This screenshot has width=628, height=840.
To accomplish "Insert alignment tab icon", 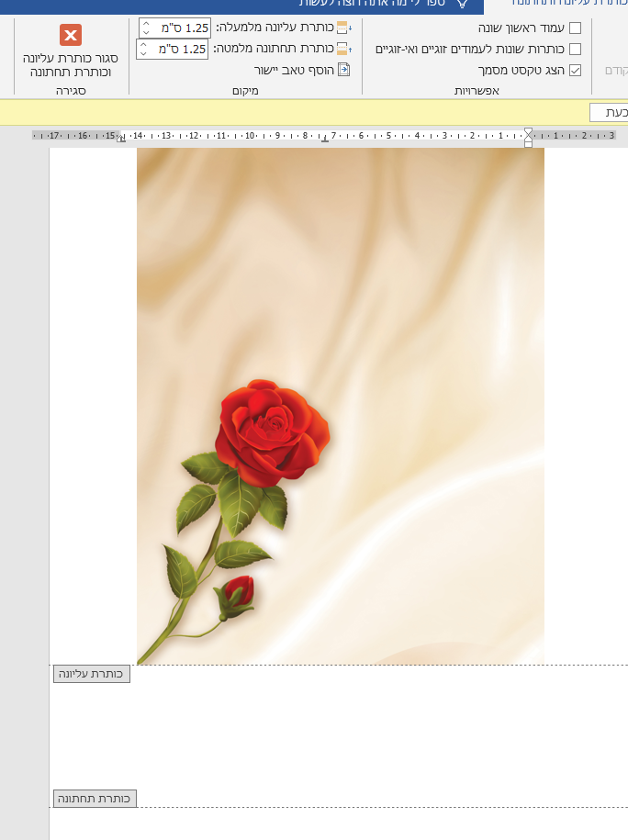I will [344, 70].
